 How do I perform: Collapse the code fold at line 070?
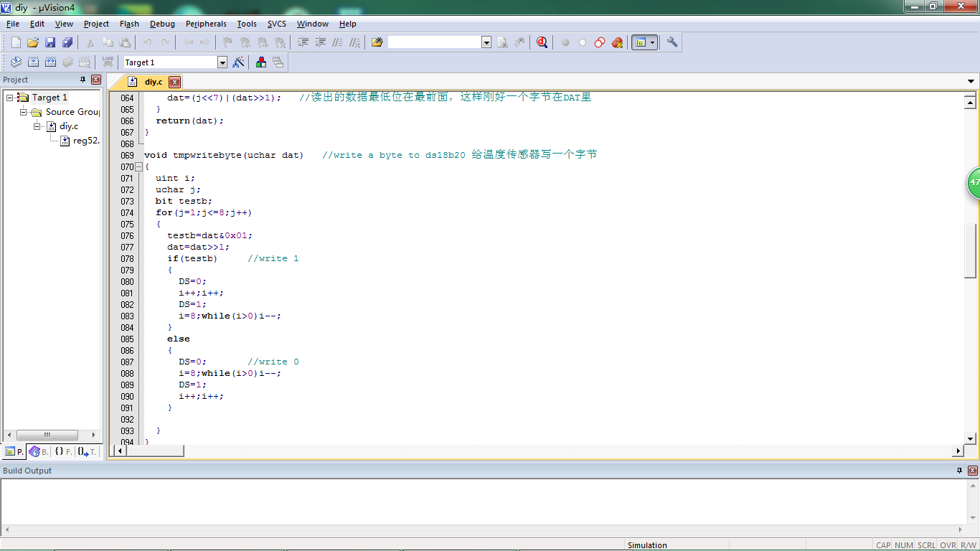(x=139, y=166)
